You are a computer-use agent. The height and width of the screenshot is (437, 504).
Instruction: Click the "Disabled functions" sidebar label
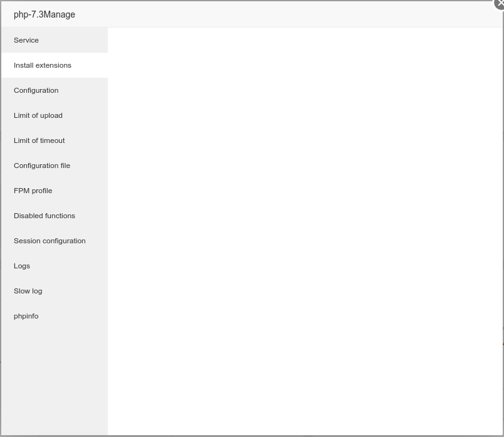pos(45,216)
